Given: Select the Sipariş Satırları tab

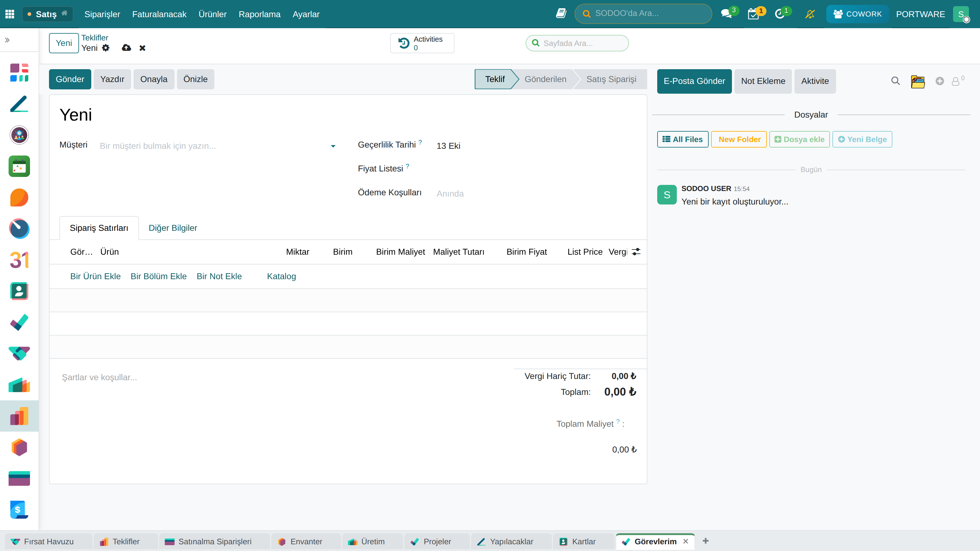Looking at the screenshot, I should pyautogui.click(x=99, y=228).
